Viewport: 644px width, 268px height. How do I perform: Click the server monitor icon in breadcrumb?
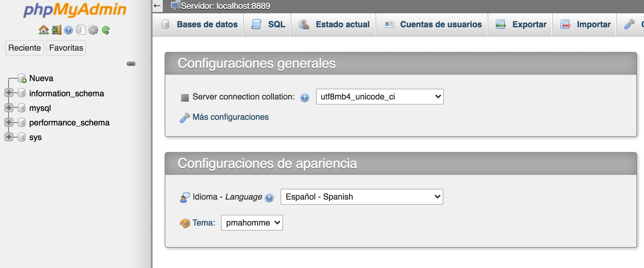tap(175, 5)
